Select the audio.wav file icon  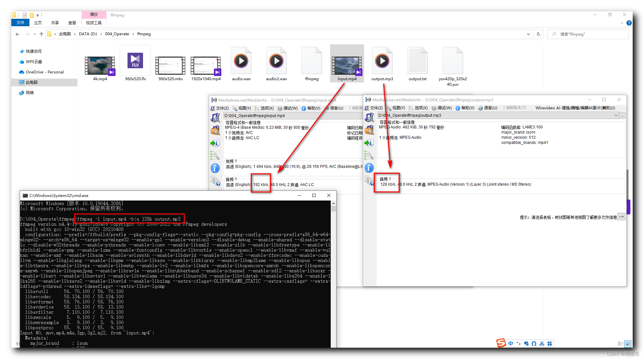241,61
